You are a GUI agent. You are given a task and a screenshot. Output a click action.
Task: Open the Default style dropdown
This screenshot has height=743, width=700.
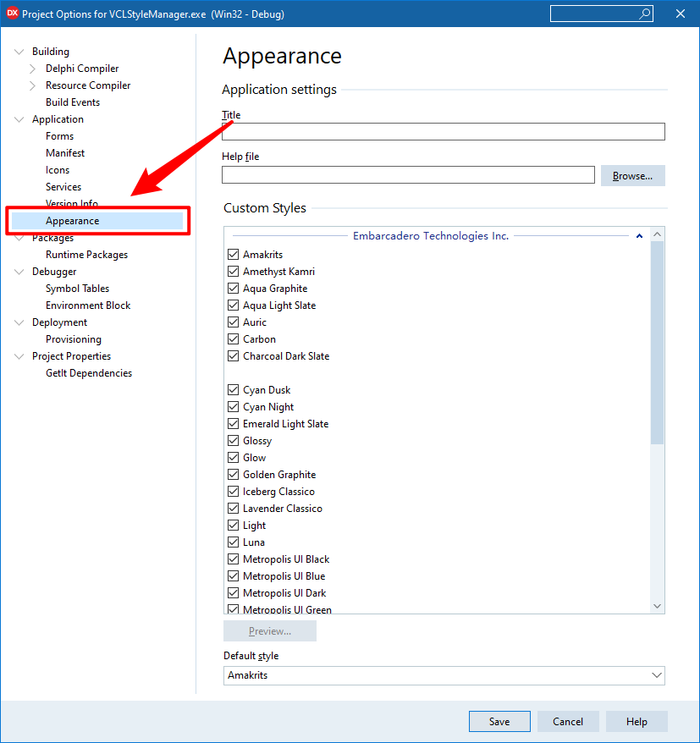point(656,675)
